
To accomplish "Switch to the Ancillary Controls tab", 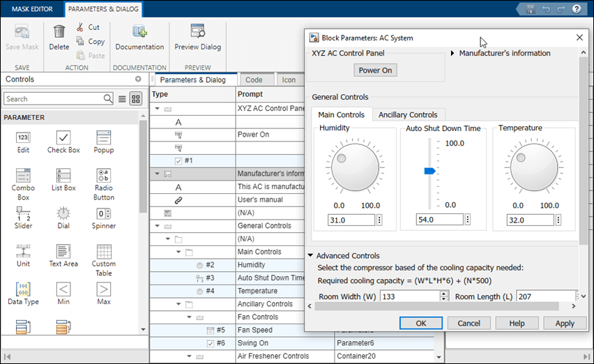I will click(x=408, y=114).
